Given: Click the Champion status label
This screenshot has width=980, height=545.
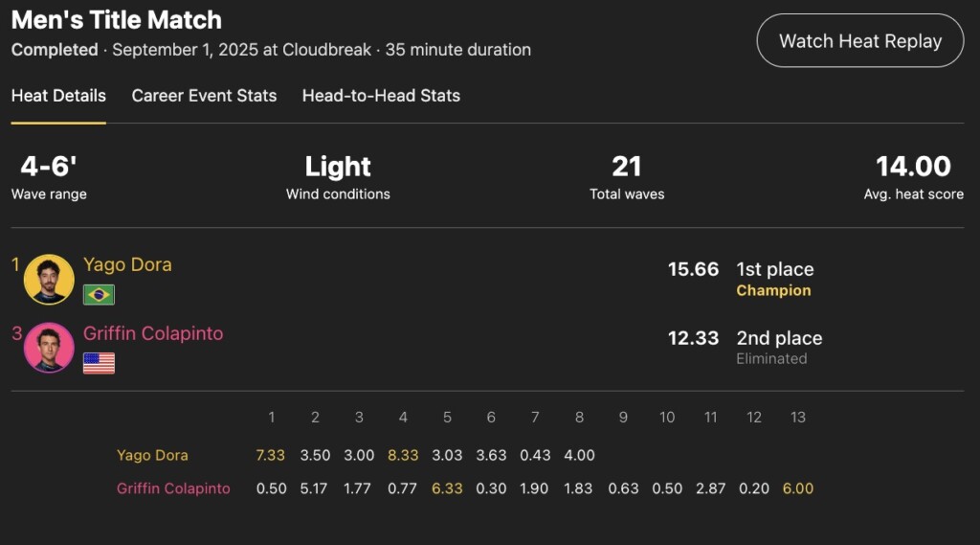Looking at the screenshot, I should click(773, 290).
